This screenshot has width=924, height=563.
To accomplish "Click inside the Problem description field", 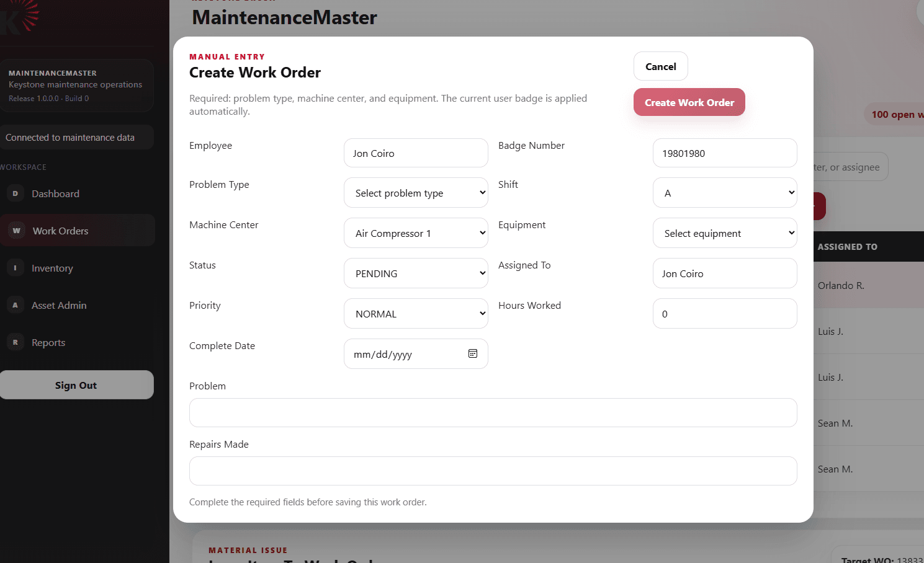I will pyautogui.click(x=492, y=412).
